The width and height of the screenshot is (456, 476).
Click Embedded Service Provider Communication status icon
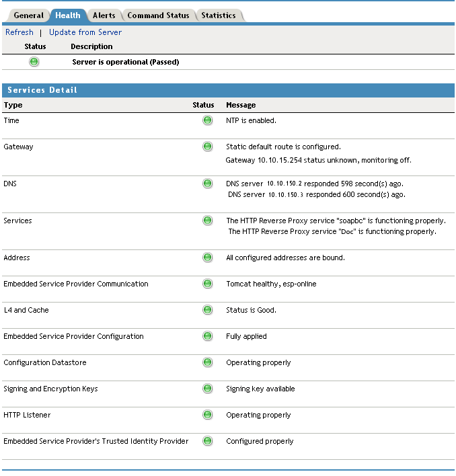tap(208, 284)
